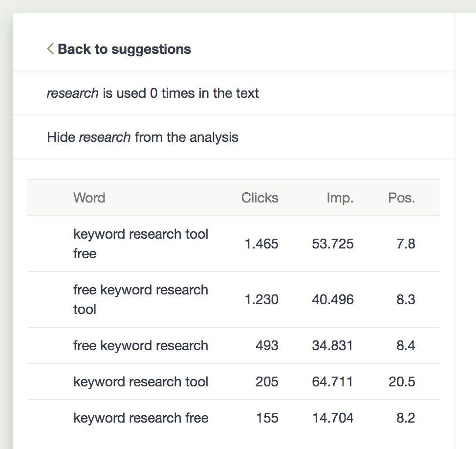Navigate back via Back to suggestions link
This screenshot has height=449, width=476.
[124, 49]
